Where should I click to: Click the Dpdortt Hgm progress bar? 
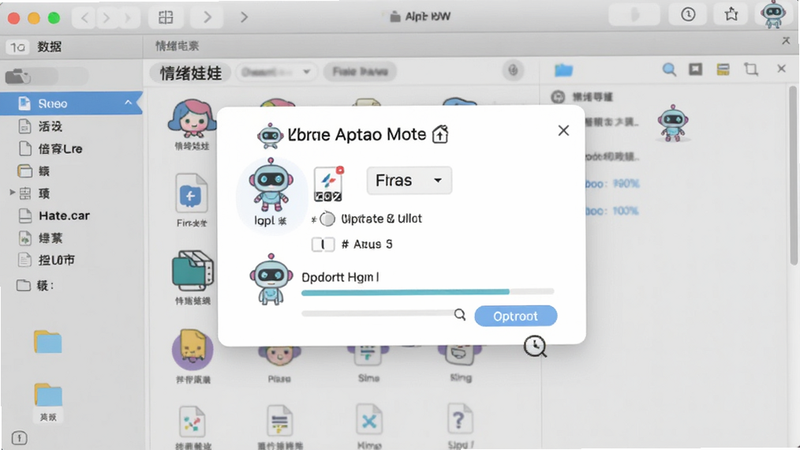(x=428, y=292)
